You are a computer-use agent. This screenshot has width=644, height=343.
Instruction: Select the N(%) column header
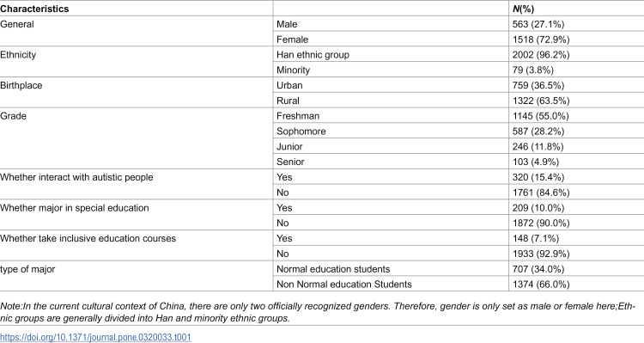coord(523,9)
